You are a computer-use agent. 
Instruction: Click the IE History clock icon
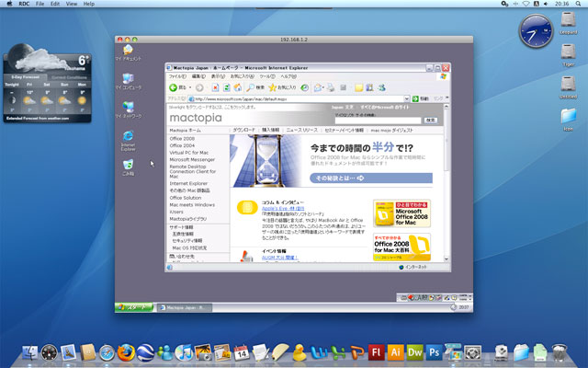pyautogui.click(x=305, y=87)
